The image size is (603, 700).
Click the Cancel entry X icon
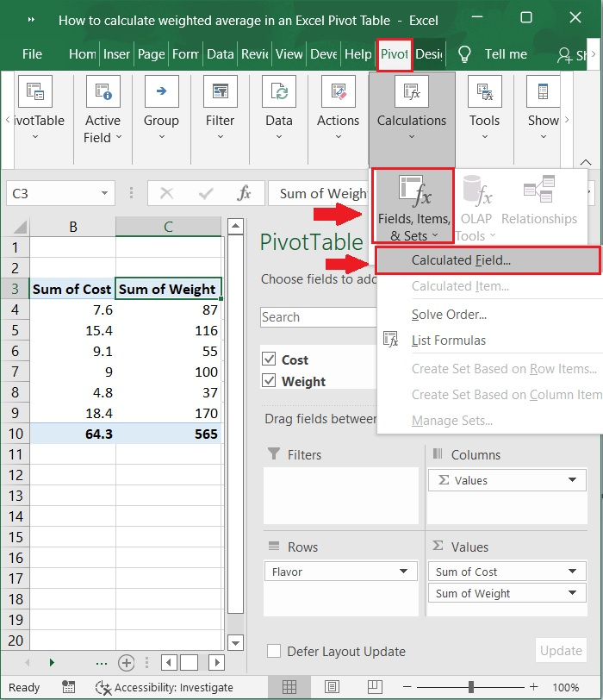[166, 193]
